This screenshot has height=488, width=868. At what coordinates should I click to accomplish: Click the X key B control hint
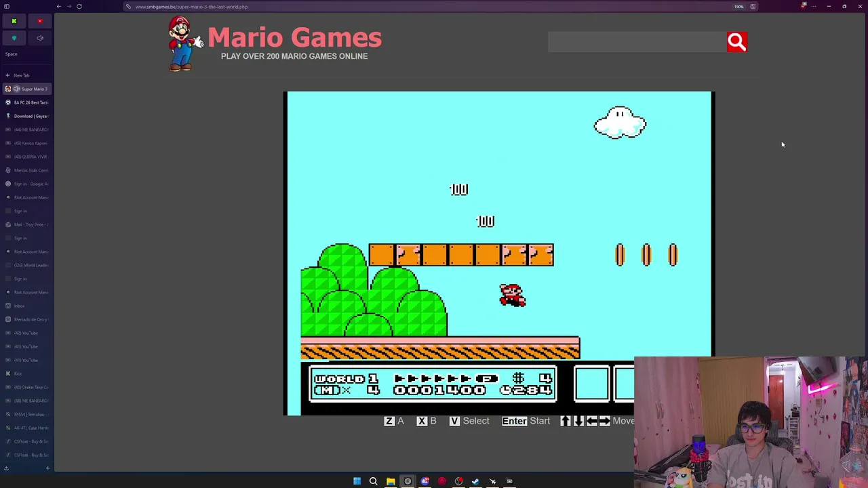[x=427, y=421]
